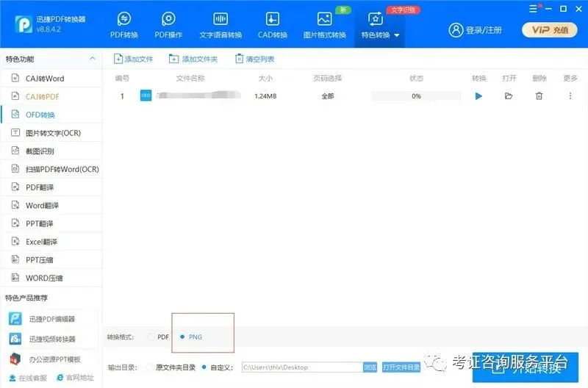Click 打开文件目录 button
Viewport: 588px width, 388px height.
tap(401, 367)
